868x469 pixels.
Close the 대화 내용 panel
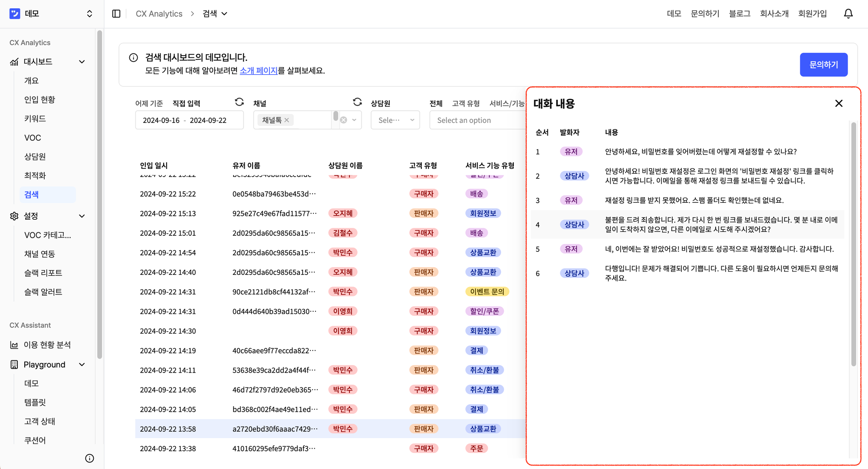(838, 103)
